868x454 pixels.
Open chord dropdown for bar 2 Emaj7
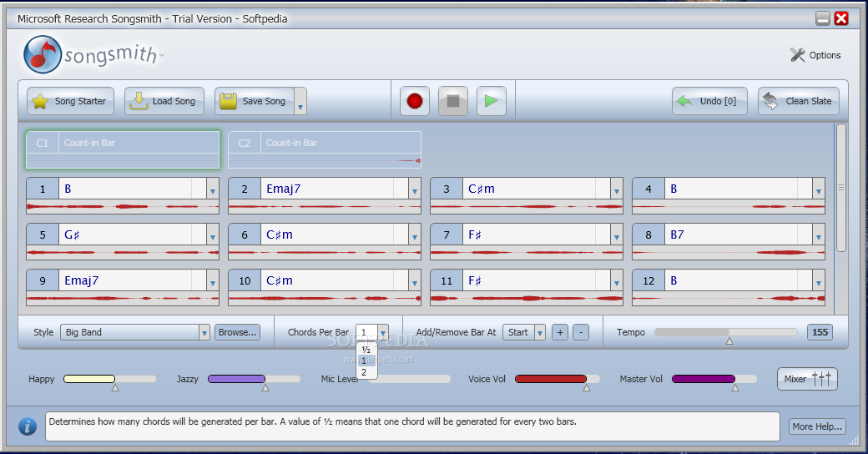415,189
